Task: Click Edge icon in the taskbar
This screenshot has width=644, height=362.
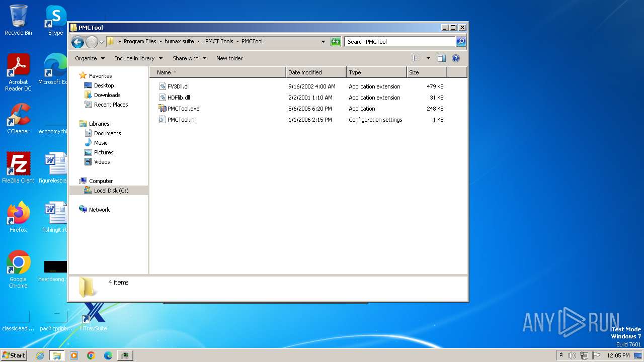Action: pyautogui.click(x=108, y=355)
